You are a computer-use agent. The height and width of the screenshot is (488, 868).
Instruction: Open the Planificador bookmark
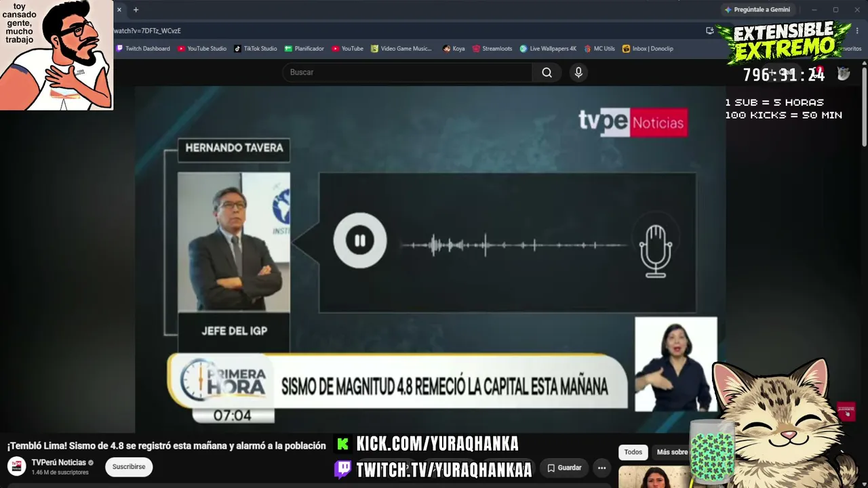coord(304,49)
